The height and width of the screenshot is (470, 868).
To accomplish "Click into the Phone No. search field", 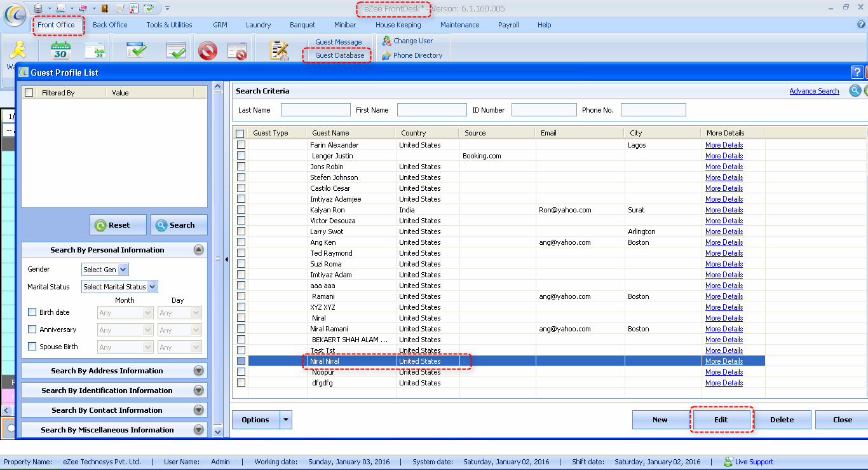I will click(653, 110).
